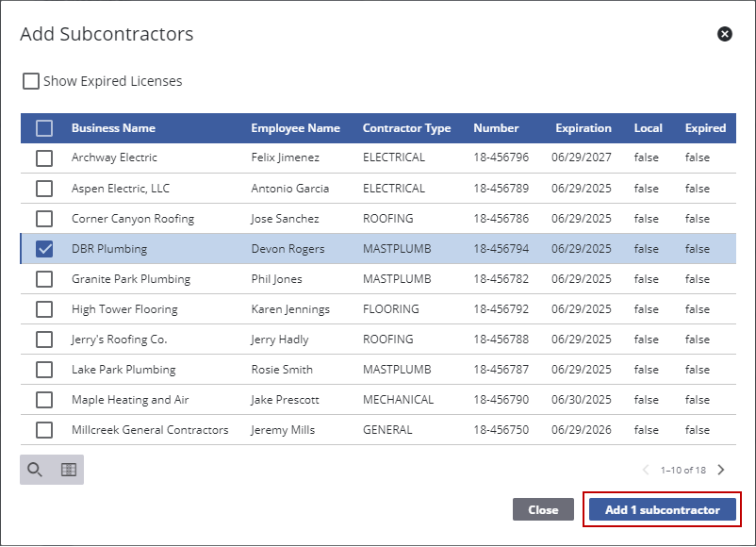Click the Close button
Viewport: 756px width, 547px height.
[x=543, y=509]
